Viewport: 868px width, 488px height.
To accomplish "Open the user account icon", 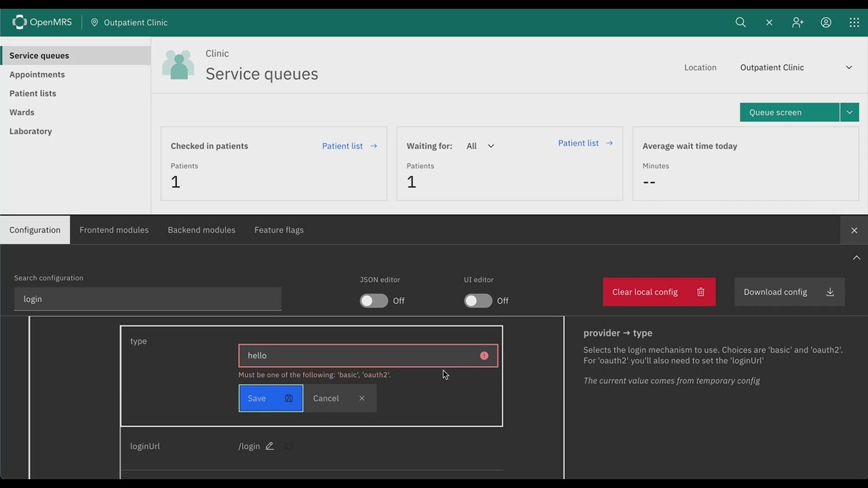I will [826, 22].
